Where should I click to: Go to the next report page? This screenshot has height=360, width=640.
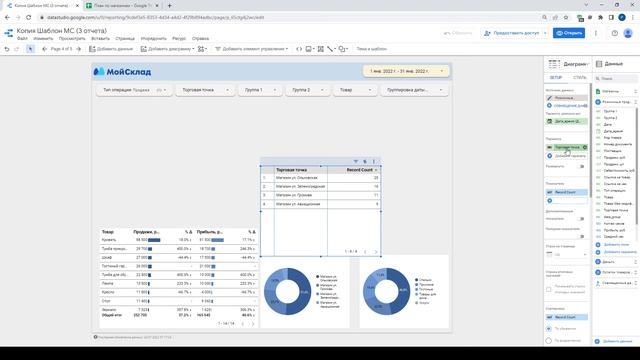pos(79,49)
